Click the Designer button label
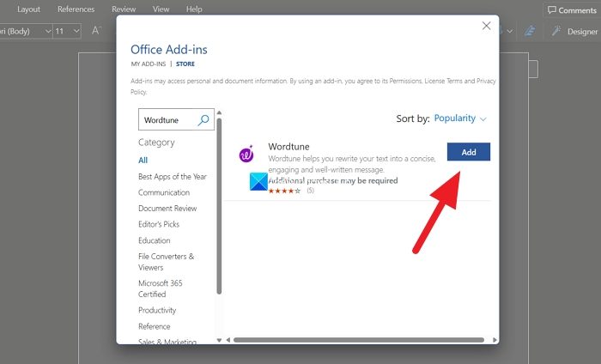 582,32
